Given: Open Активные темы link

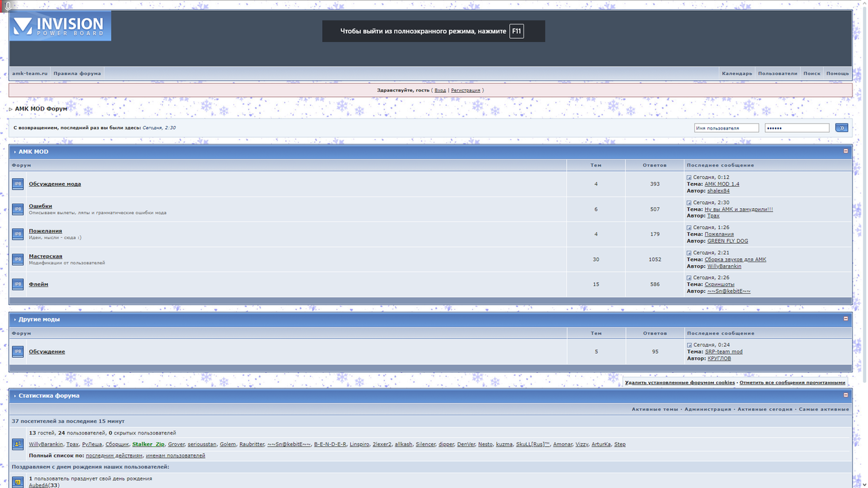Looking at the screenshot, I should pos(655,409).
